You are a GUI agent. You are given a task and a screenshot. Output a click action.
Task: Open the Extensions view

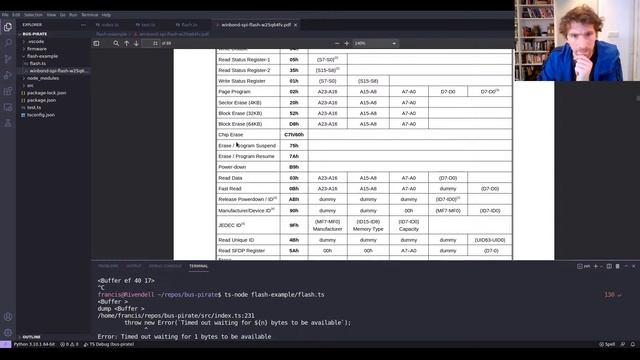[x=8, y=91]
